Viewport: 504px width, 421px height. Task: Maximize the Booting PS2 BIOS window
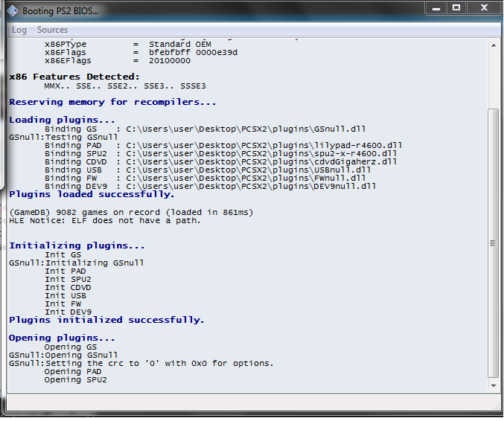(x=456, y=8)
